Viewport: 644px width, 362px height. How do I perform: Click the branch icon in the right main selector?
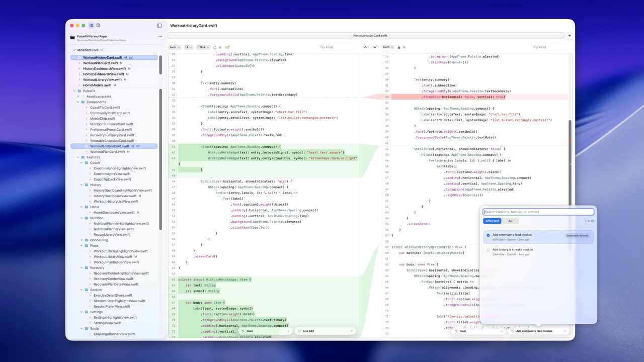(x=456, y=331)
